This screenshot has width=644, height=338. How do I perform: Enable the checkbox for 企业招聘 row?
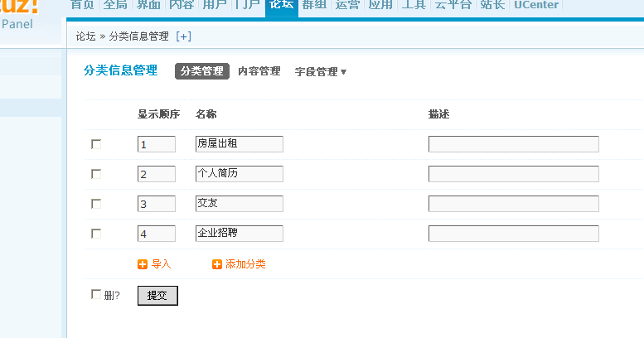click(x=96, y=234)
